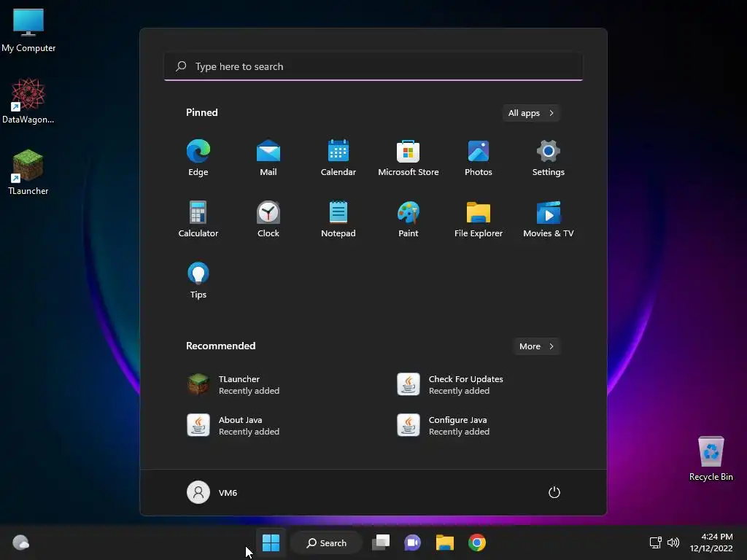Screen dimensions: 747x560
Task: Open taskbar Search box
Action: 327,542
